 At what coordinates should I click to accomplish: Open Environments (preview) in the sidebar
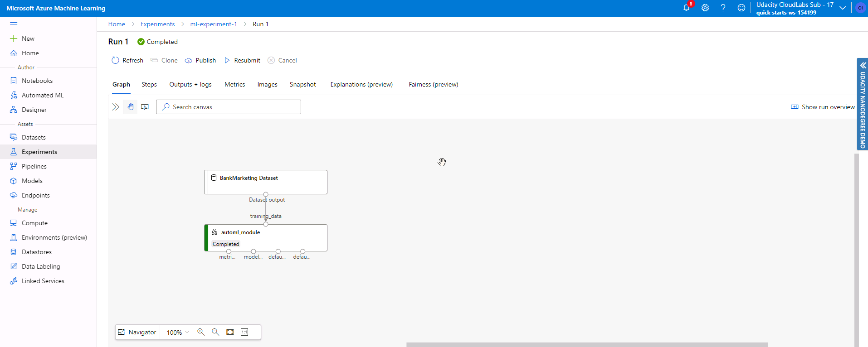pyautogui.click(x=49, y=237)
